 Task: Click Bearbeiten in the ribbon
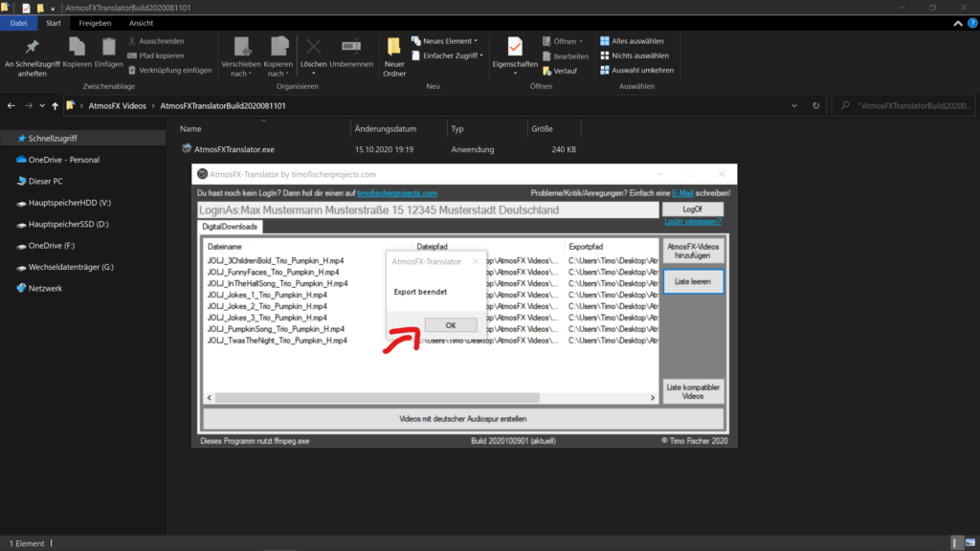(565, 56)
